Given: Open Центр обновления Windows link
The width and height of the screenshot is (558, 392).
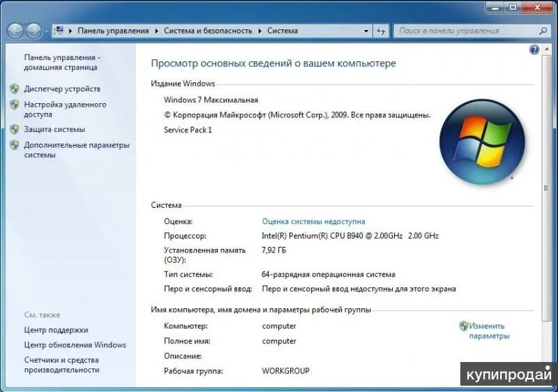Looking at the screenshot, I should [x=75, y=345].
